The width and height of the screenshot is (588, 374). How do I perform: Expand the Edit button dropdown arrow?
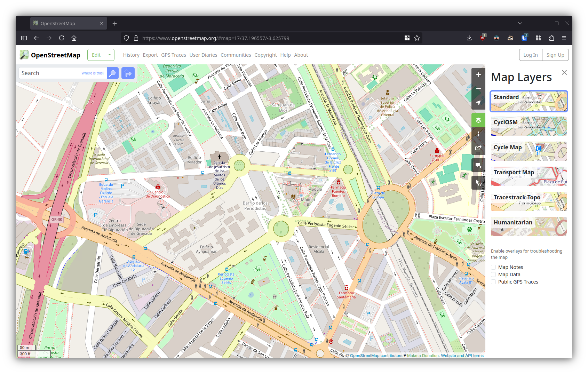click(110, 55)
